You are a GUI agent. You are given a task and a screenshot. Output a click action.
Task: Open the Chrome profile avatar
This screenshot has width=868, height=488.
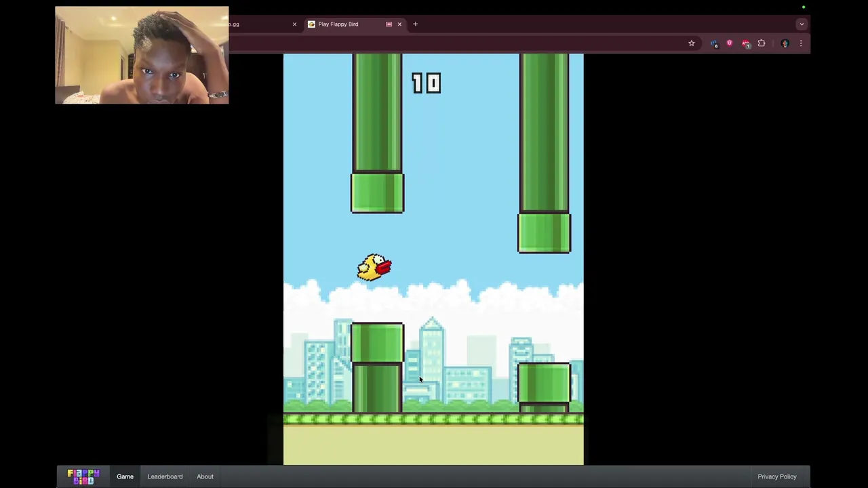[x=785, y=43]
